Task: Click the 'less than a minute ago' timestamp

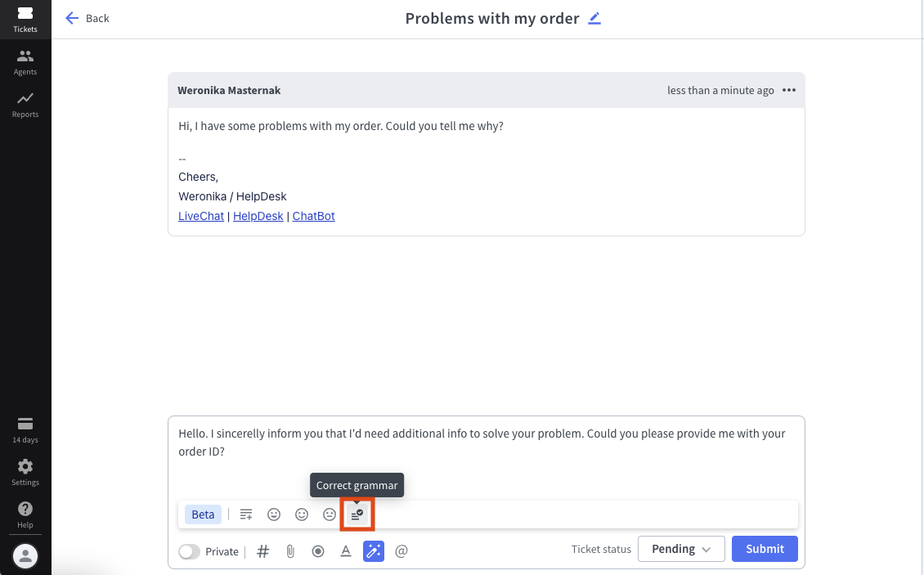Action: [x=720, y=90]
